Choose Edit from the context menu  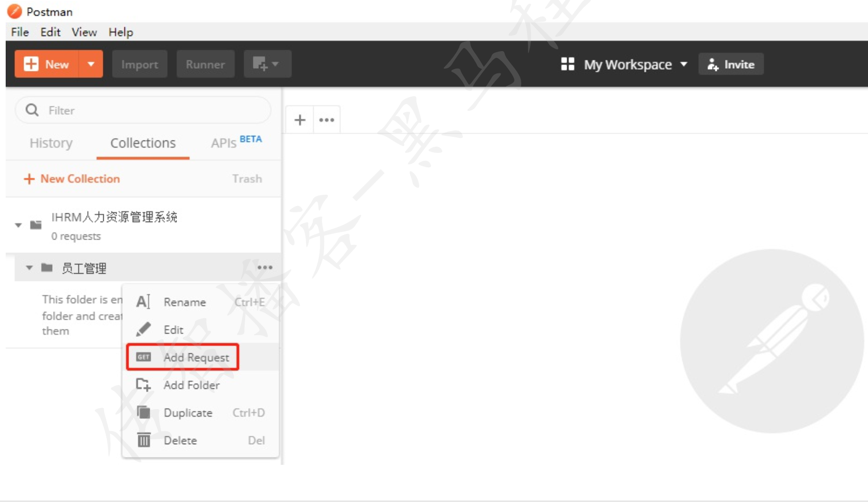click(x=200, y=330)
